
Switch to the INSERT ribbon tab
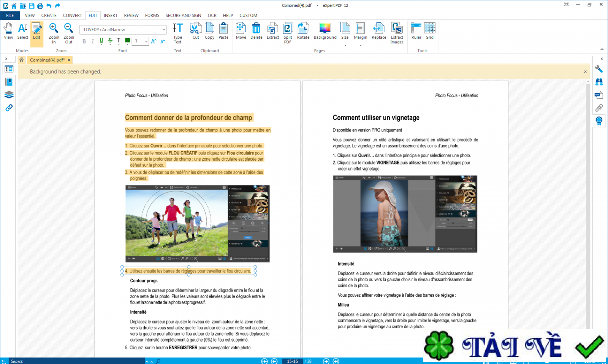click(x=110, y=16)
